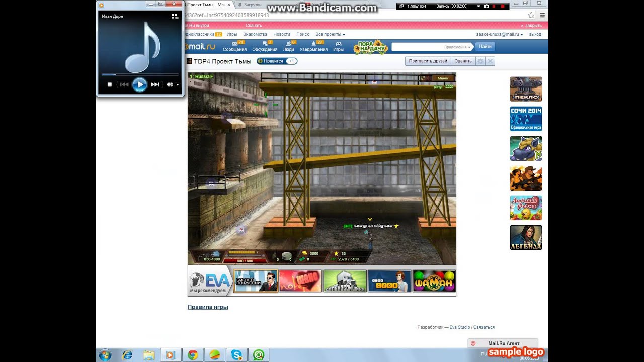This screenshot has width=644, height=362.
Task: Open the 'Любимая Ферма' game thumbnail
Action: (x=526, y=208)
